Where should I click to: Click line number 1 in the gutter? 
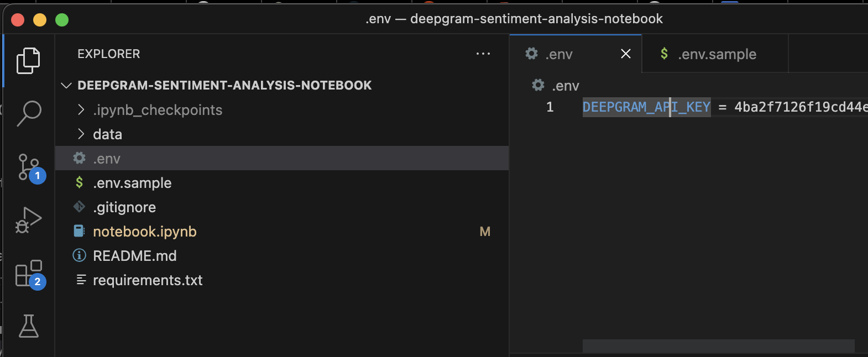(x=550, y=107)
